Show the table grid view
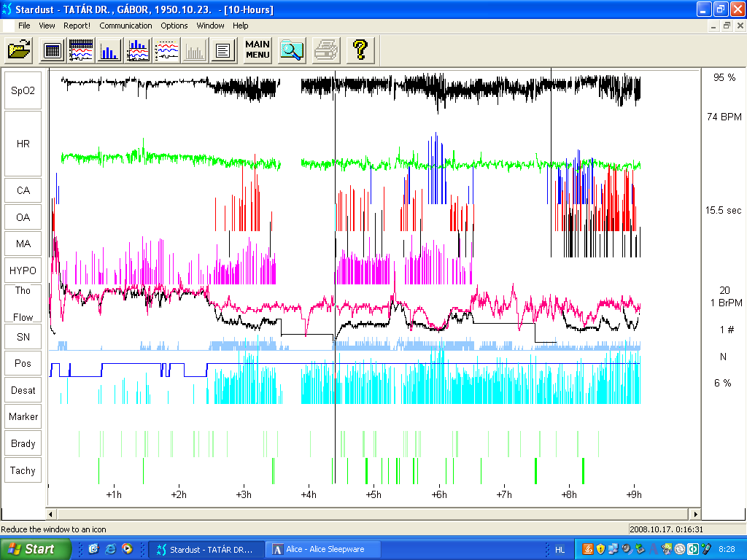Screen dimensions: 747x560 pos(53,50)
